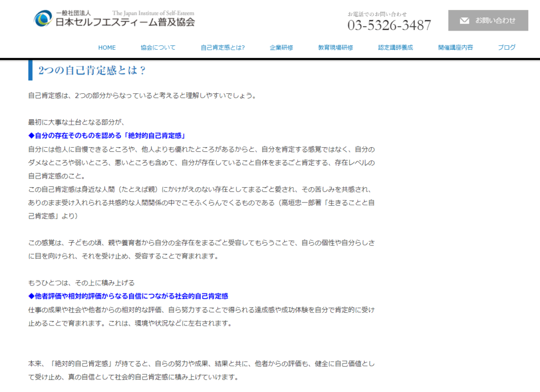
Task: Visit the ブログ menu link
Action: pos(507,47)
